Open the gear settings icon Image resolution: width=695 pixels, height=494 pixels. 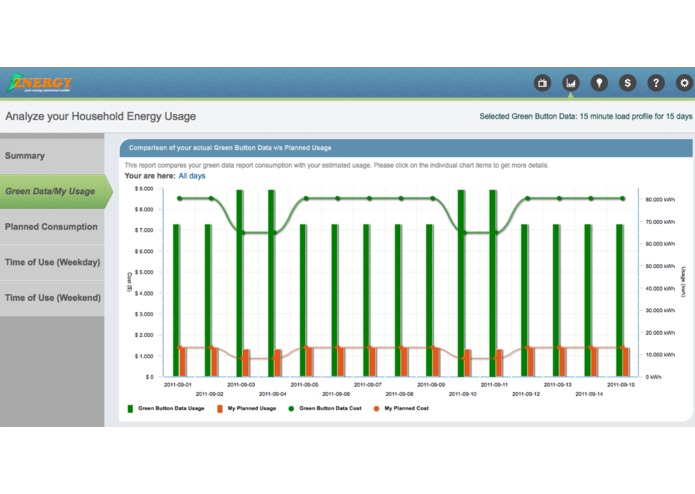[684, 83]
